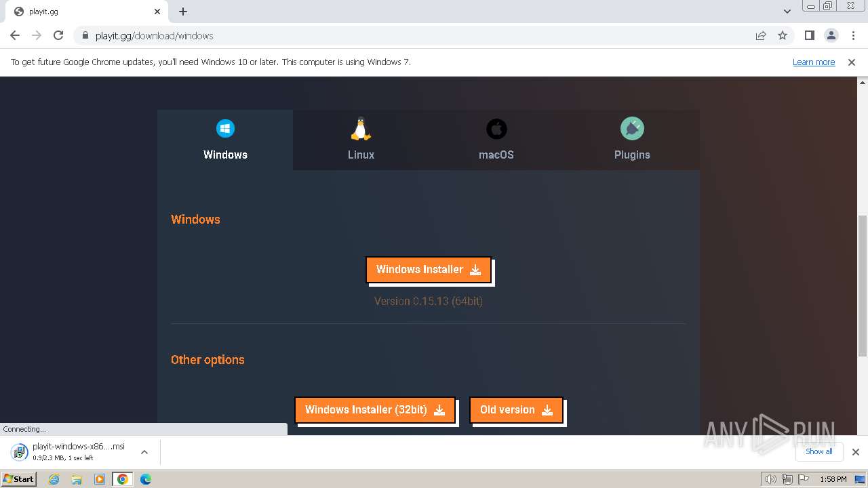Open the tab search dropdown
Image resolution: width=868 pixels, height=488 pixels.
click(787, 12)
